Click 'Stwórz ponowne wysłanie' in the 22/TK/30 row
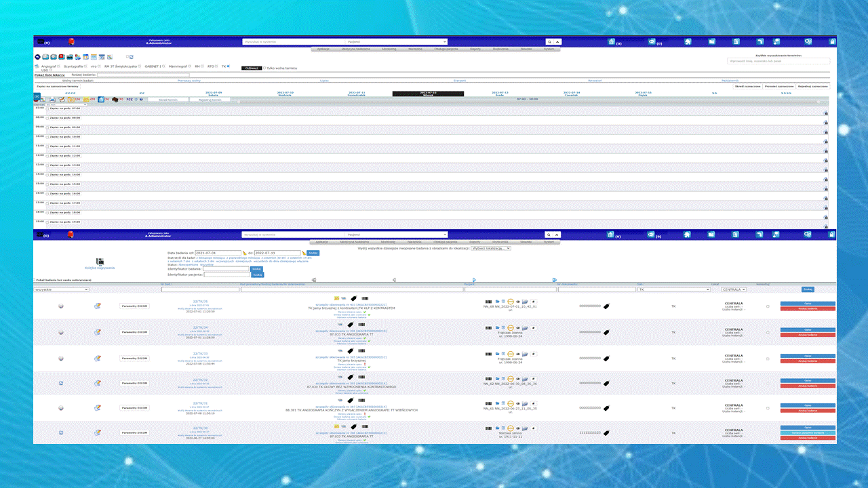 click(807, 432)
